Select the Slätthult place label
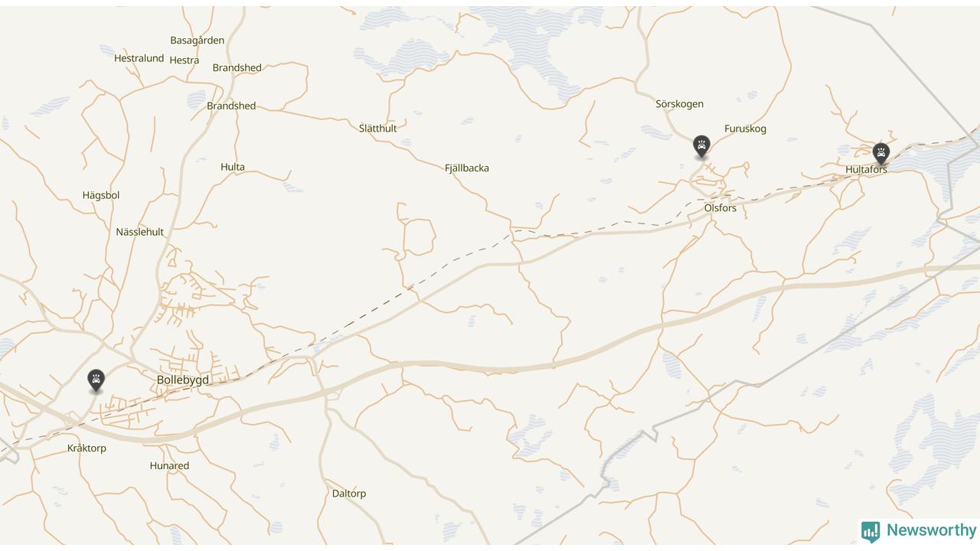Screen dimensions: 980x551 pyautogui.click(x=377, y=129)
